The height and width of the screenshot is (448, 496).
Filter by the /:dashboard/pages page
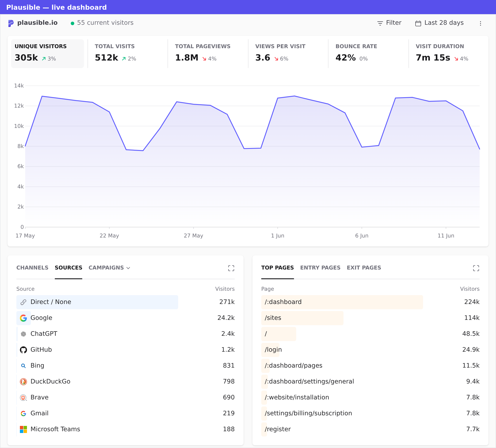370,366
